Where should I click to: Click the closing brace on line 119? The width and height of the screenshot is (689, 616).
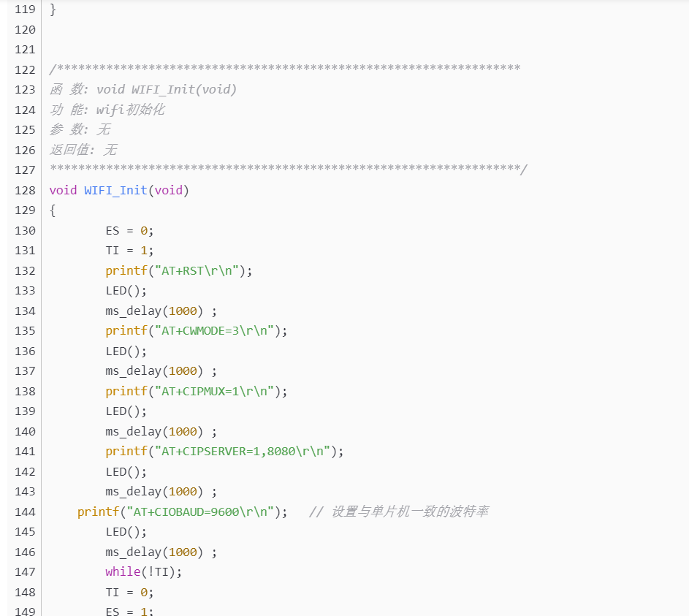point(53,9)
